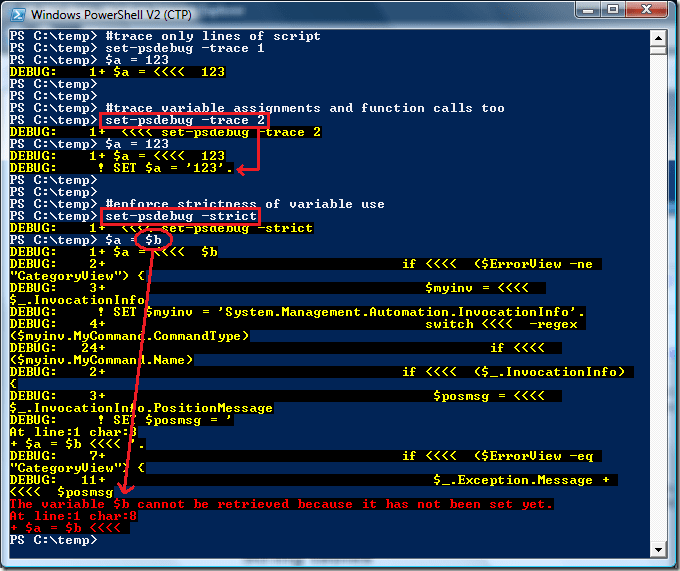Click the 'set-psdebug -trace 1' command
680x571 pixels.
pos(185,48)
